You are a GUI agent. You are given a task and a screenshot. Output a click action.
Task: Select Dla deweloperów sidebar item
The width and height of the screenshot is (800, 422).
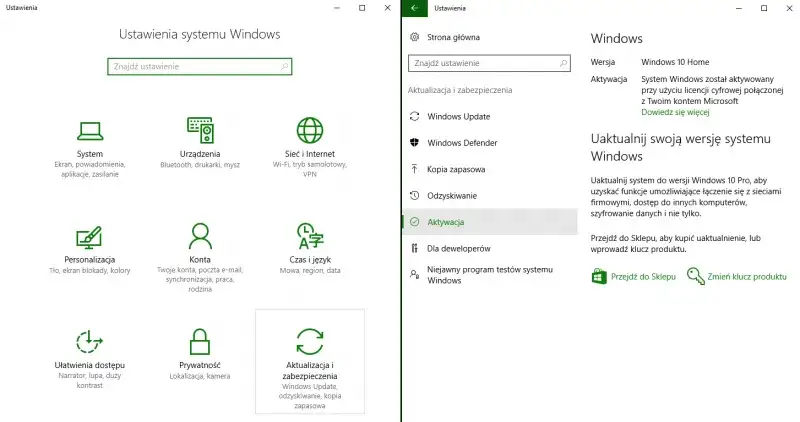[x=490, y=249]
